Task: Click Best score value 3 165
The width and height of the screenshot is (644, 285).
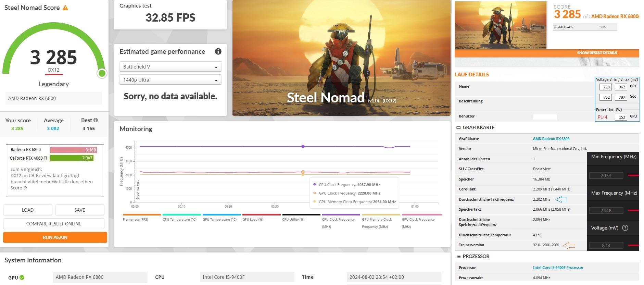Action: pyautogui.click(x=89, y=128)
